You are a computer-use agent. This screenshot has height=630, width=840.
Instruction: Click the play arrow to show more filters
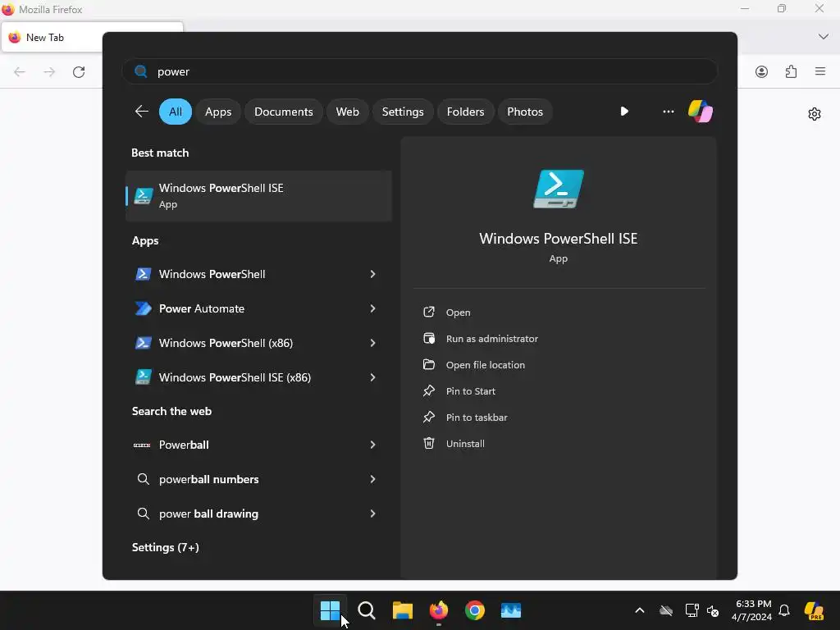click(624, 112)
